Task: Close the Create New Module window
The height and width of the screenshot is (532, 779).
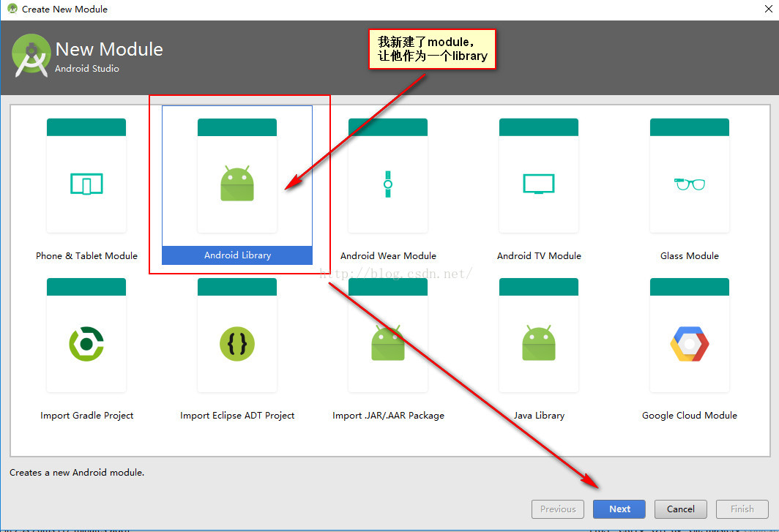Action: click(x=768, y=9)
